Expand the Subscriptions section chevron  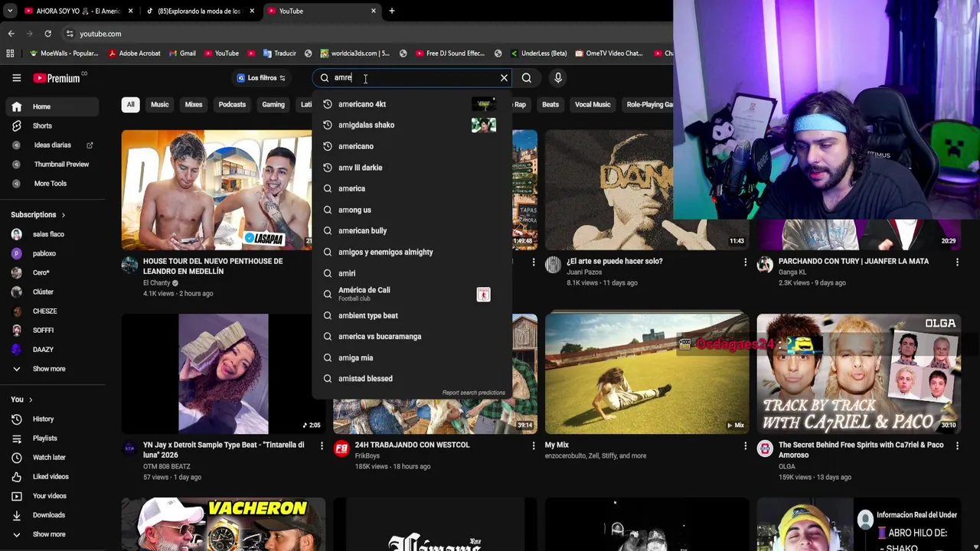(x=63, y=215)
